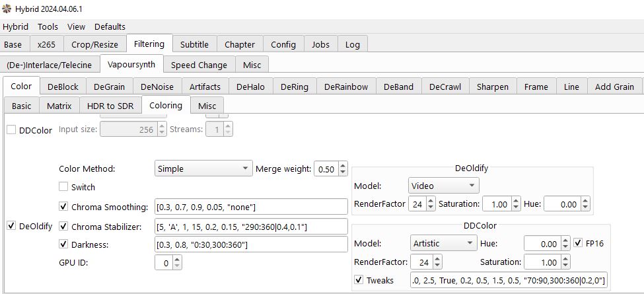Open the DDColor Model Artistic dropdown
Screen dimensions: 644x294
click(x=443, y=243)
